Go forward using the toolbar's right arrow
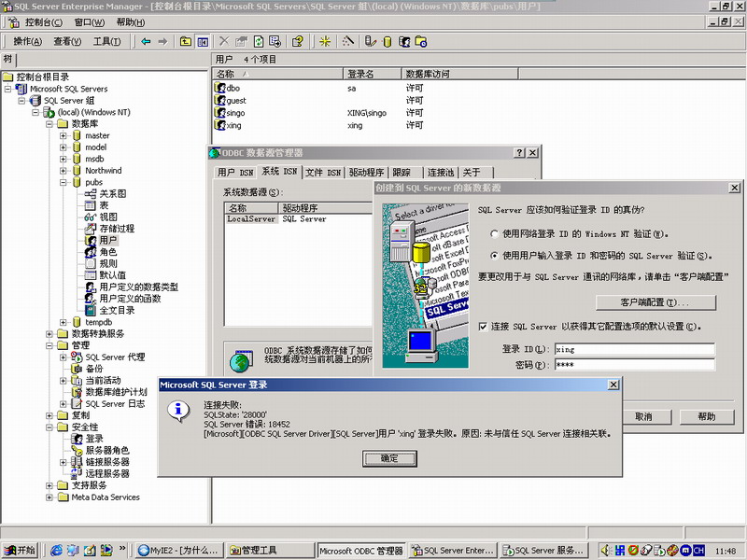 click(x=162, y=42)
